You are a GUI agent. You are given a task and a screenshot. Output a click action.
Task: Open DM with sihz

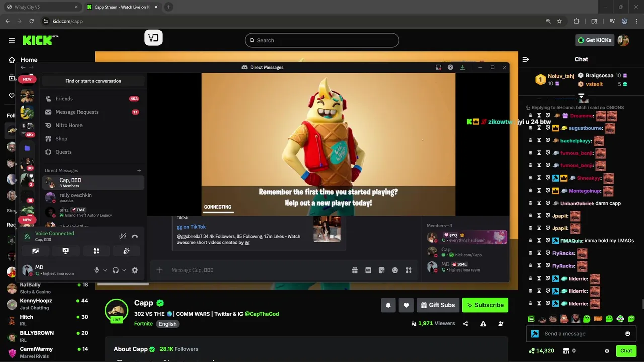pyautogui.click(x=93, y=212)
